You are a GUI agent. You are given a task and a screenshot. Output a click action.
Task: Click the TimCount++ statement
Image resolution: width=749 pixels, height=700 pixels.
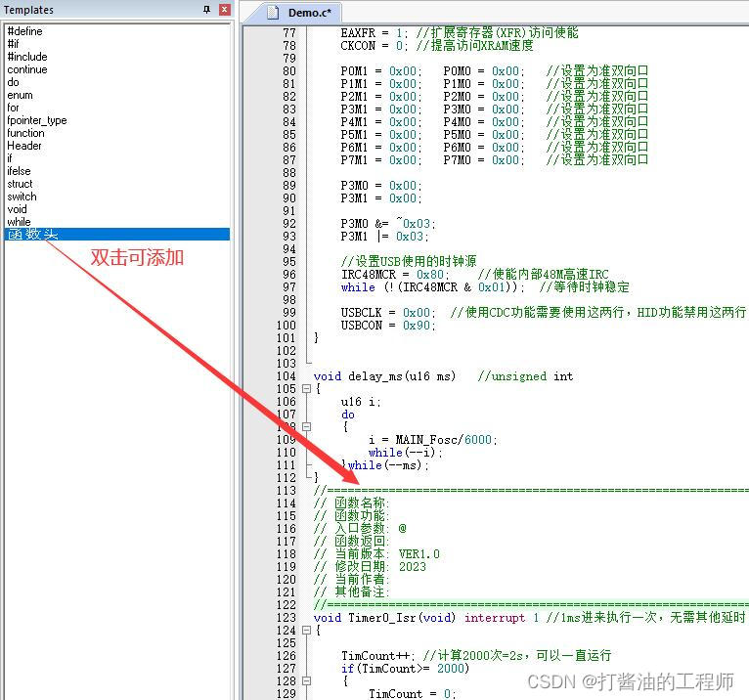pos(377,656)
